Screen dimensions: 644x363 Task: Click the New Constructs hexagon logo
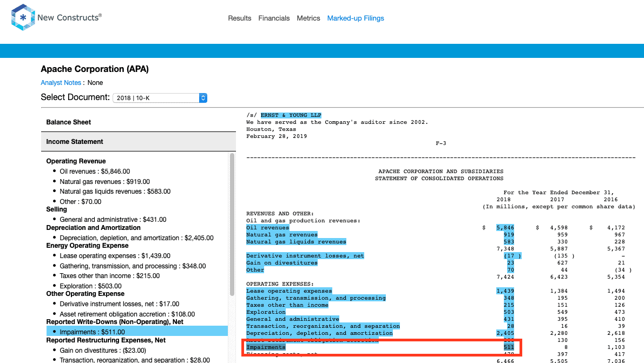(23, 17)
